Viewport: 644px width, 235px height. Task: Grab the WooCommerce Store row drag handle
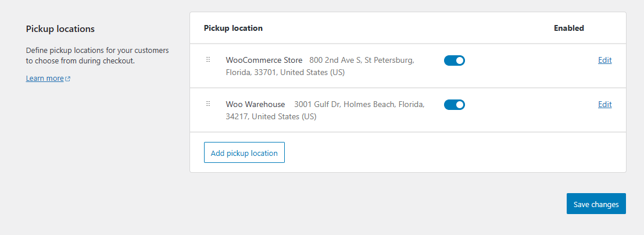click(x=208, y=59)
